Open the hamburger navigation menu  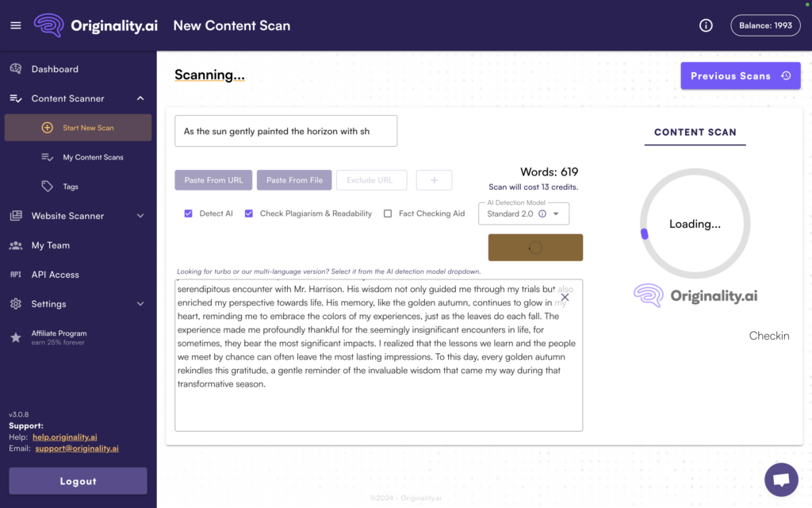(15, 25)
